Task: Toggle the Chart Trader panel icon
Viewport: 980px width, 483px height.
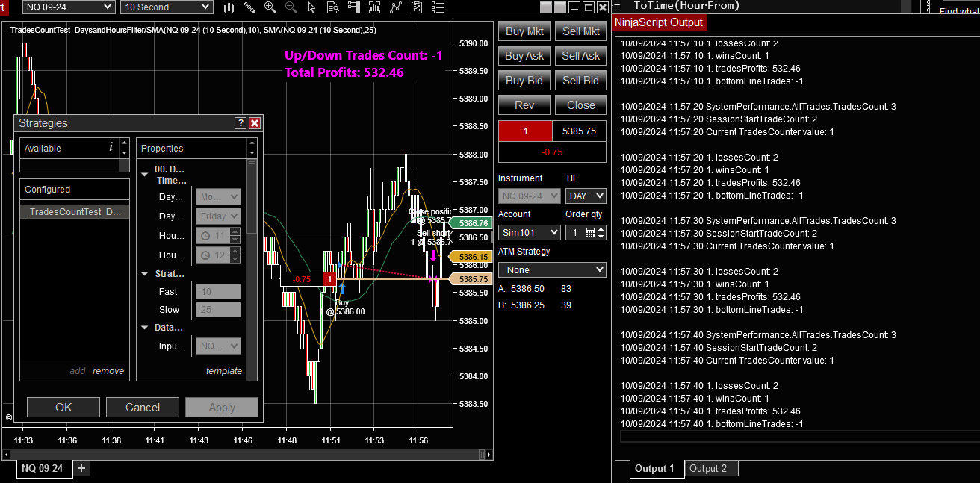Action: [353, 8]
